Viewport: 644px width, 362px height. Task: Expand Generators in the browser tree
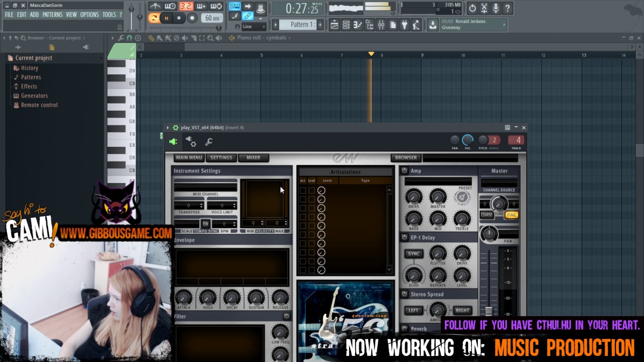34,96
